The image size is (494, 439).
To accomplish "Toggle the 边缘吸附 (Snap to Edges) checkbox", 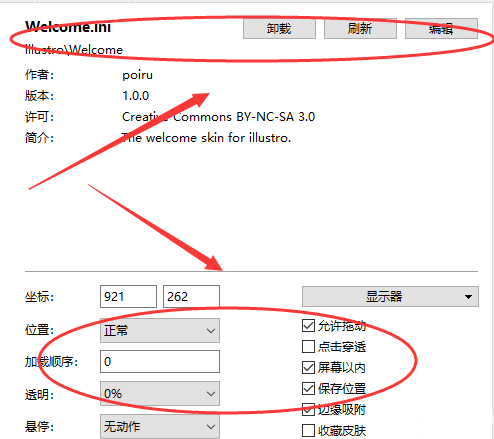I will tap(308, 409).
